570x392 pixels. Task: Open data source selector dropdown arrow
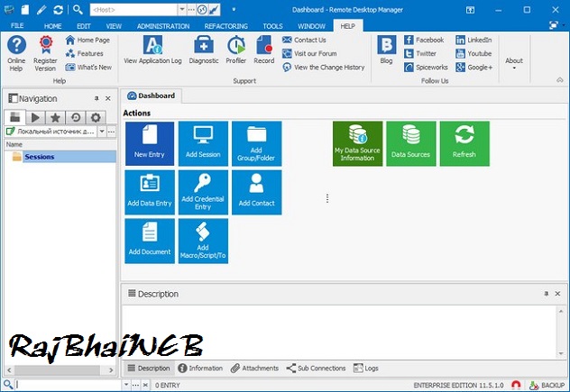click(x=102, y=132)
